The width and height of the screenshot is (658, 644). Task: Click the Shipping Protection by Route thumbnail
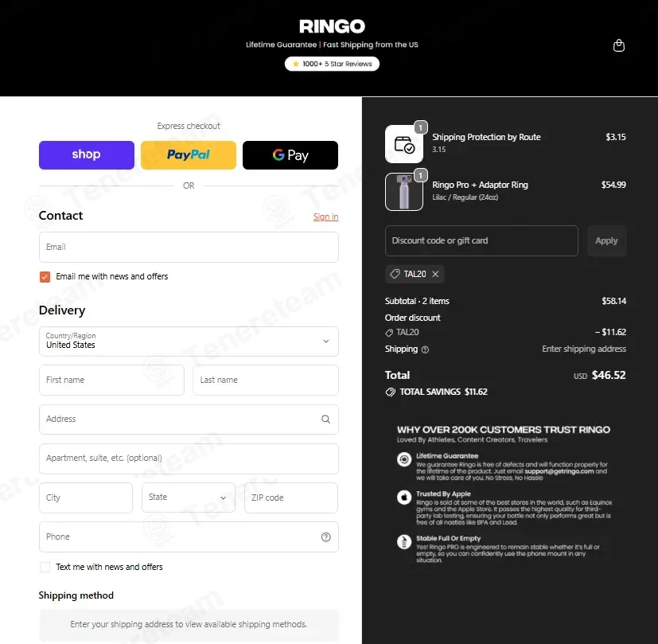tap(404, 144)
